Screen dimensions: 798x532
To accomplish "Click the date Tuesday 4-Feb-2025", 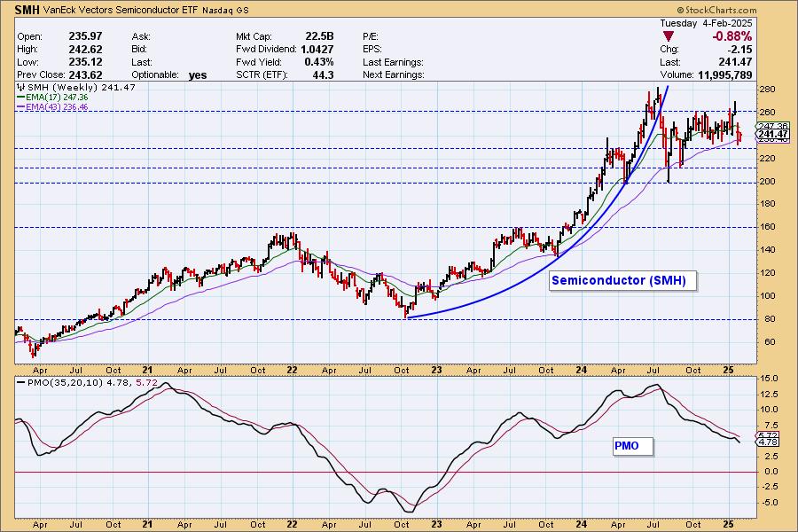I will [706, 23].
